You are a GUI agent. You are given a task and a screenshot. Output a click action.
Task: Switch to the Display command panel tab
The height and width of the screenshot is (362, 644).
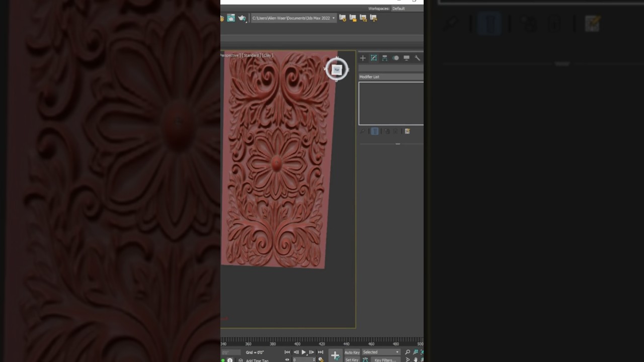(x=407, y=58)
